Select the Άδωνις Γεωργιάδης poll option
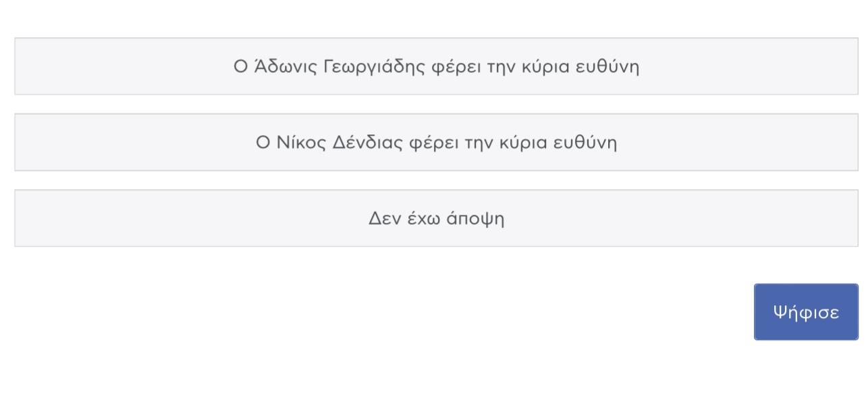This screenshot has width=868, height=408. tap(436, 66)
